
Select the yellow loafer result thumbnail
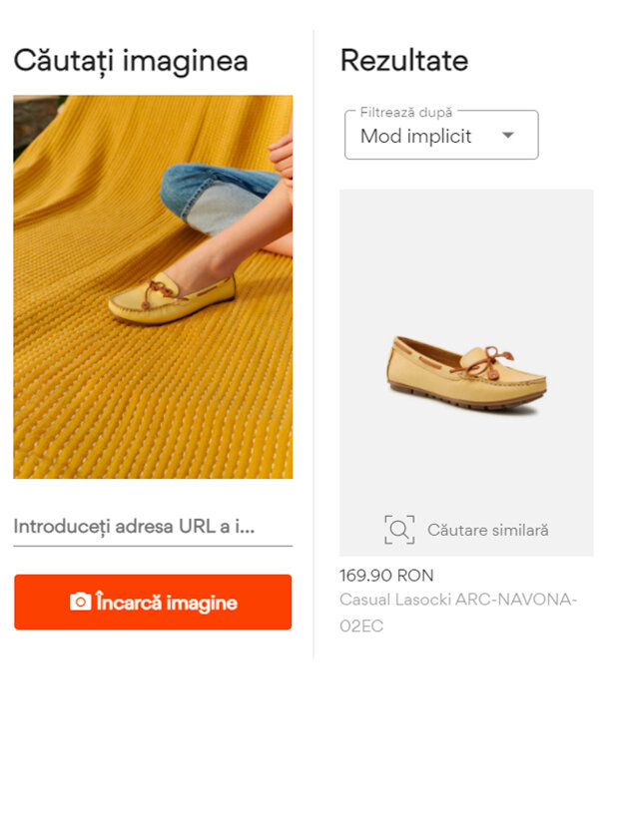[466, 373]
